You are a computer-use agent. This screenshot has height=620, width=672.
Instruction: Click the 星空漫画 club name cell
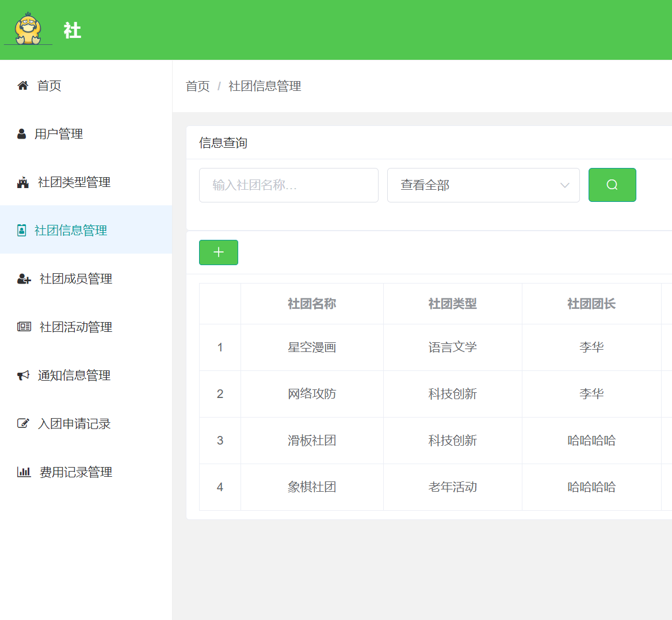click(x=312, y=347)
